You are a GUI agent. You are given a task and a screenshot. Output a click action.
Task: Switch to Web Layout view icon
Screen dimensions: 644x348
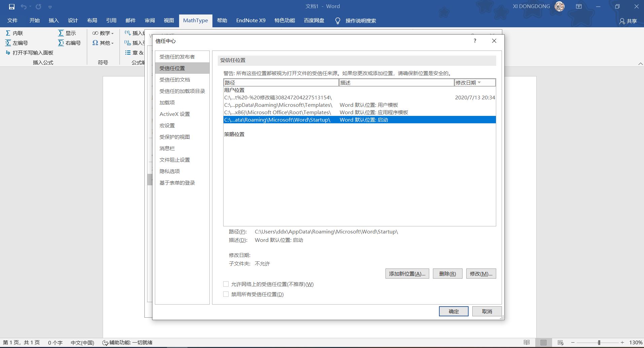(561, 343)
